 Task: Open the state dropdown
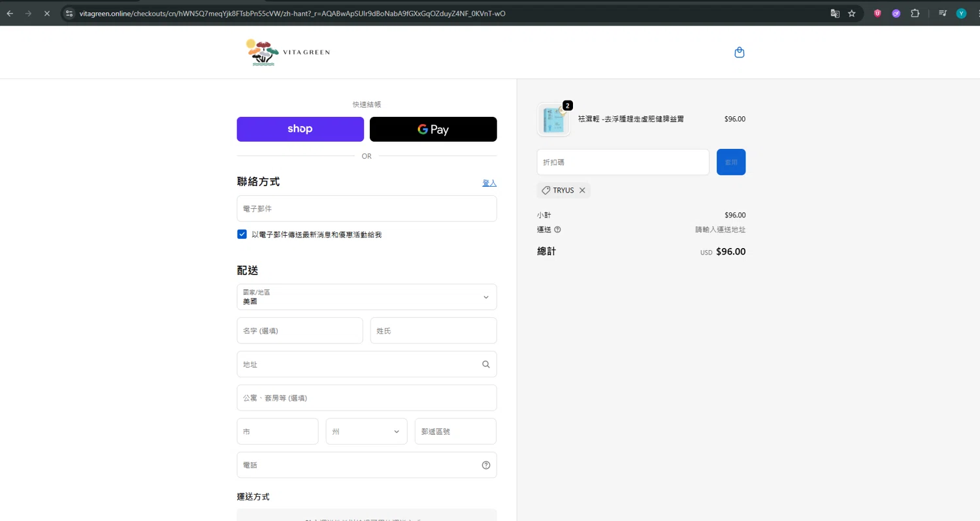tap(367, 432)
